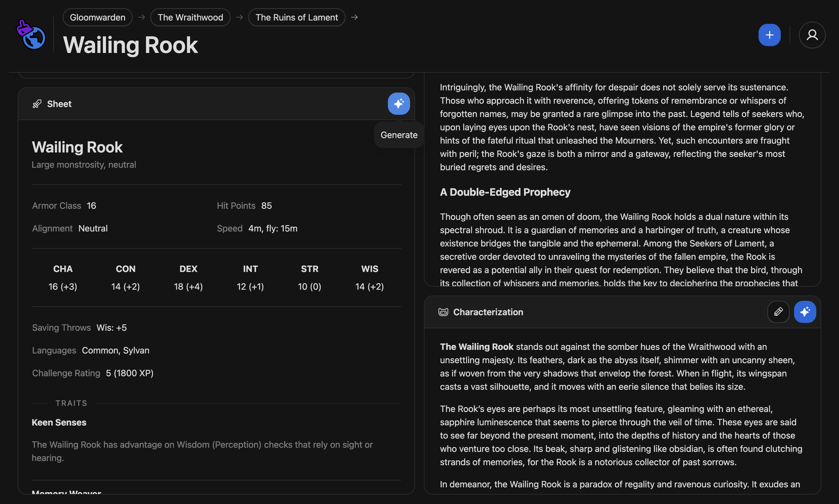The image size is (839, 504).
Task: Click the A Double-Edged Prophecy heading
Action: (x=505, y=192)
